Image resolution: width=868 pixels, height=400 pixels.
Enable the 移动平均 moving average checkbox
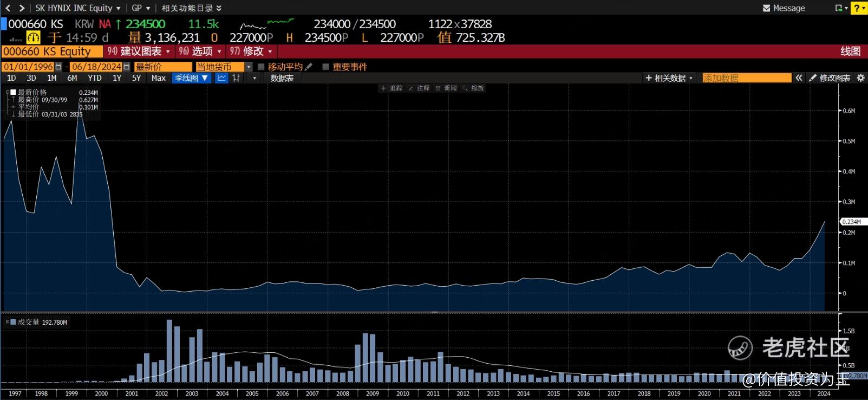pos(261,67)
